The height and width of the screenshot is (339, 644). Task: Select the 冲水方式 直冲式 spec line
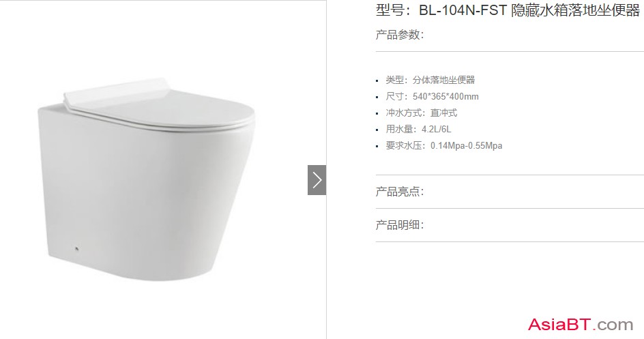click(422, 113)
